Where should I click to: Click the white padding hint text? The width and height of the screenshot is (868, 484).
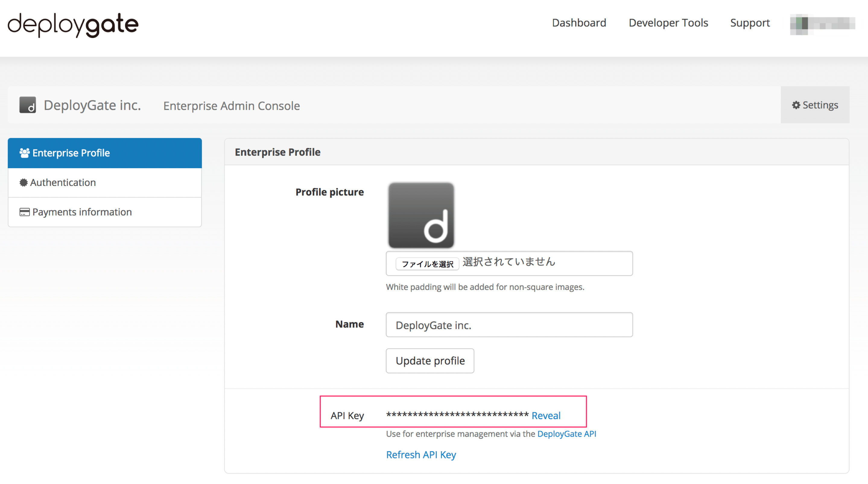point(485,287)
